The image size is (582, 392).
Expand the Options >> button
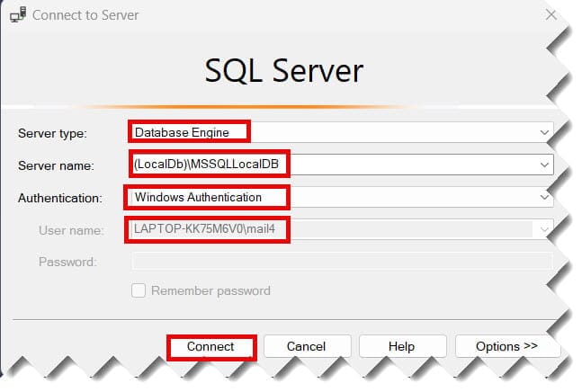(x=506, y=346)
